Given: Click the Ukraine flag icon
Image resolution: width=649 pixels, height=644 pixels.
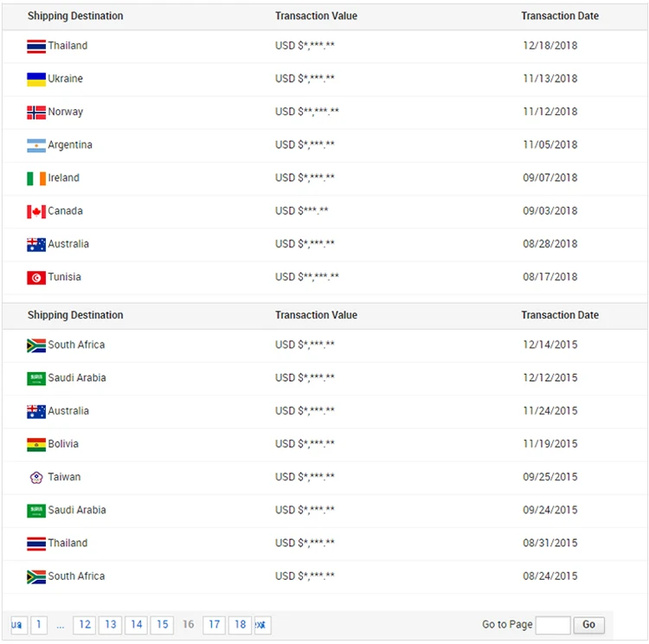Looking at the screenshot, I should click(35, 79).
